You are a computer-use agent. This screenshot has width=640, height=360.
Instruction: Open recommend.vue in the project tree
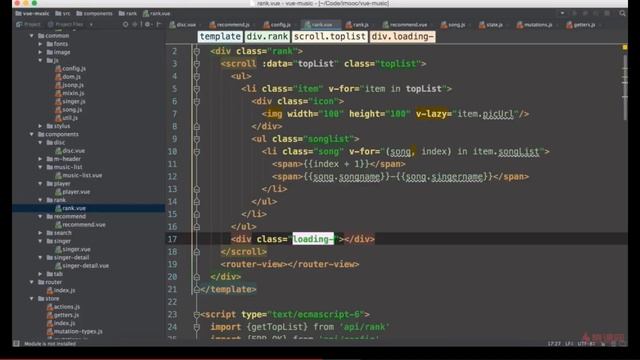point(80,224)
